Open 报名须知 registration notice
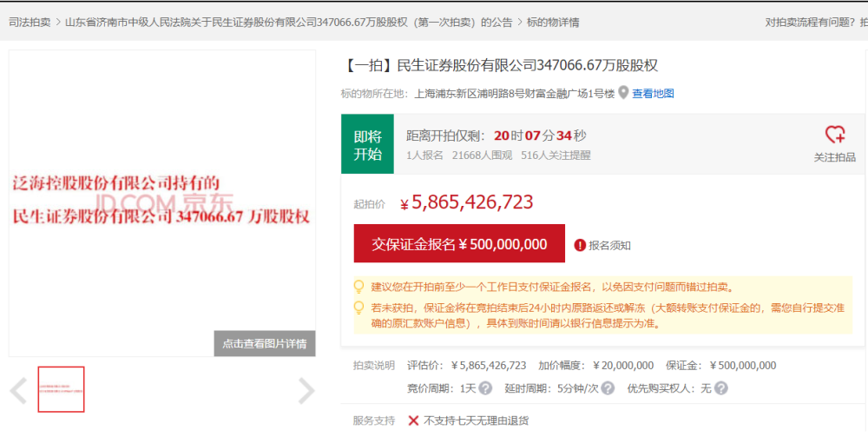Image resolution: width=868 pixels, height=437 pixels. 609,245
